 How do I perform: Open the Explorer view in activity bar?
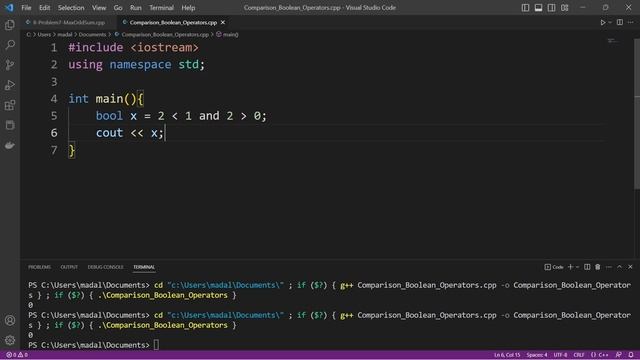click(x=10, y=25)
